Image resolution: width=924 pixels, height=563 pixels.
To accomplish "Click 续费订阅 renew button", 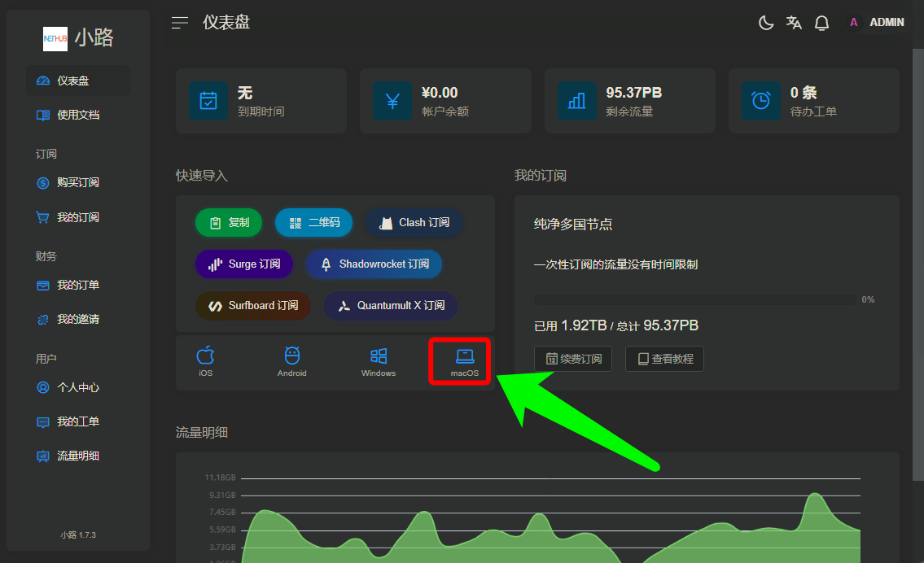I will tap(574, 359).
